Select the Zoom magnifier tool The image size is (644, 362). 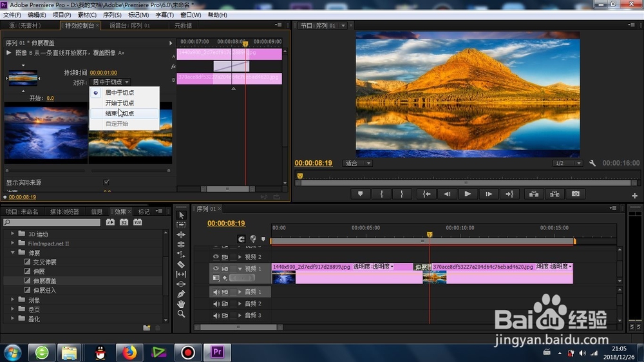pyautogui.click(x=181, y=314)
